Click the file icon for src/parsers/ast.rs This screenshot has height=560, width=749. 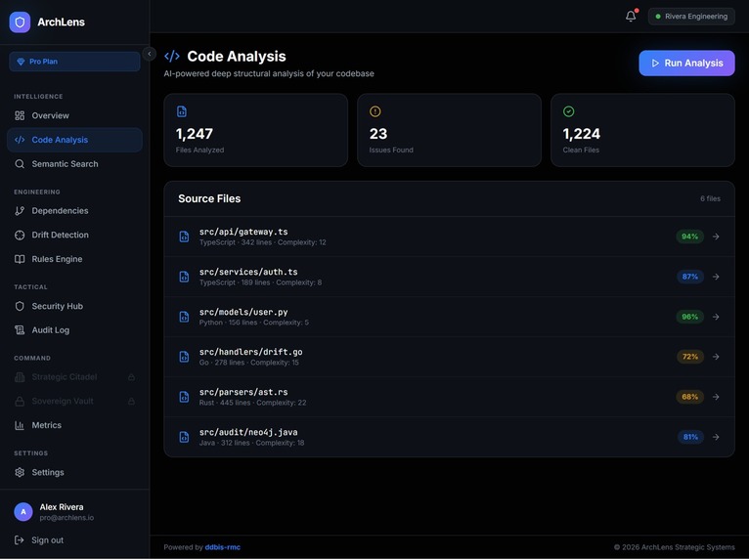pyautogui.click(x=184, y=397)
